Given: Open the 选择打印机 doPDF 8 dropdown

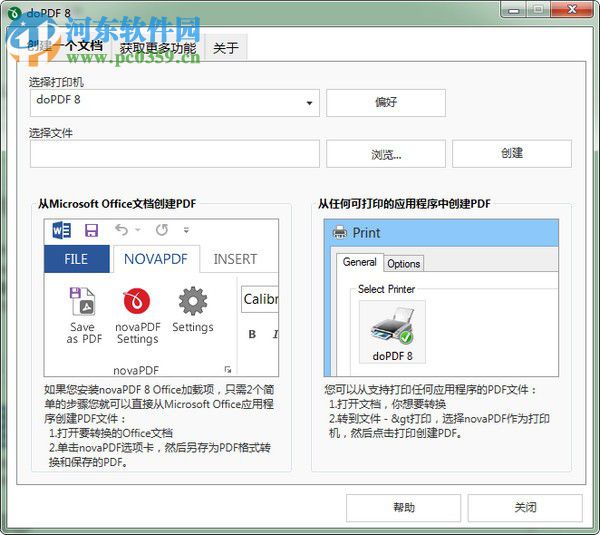Looking at the screenshot, I should click(x=174, y=103).
